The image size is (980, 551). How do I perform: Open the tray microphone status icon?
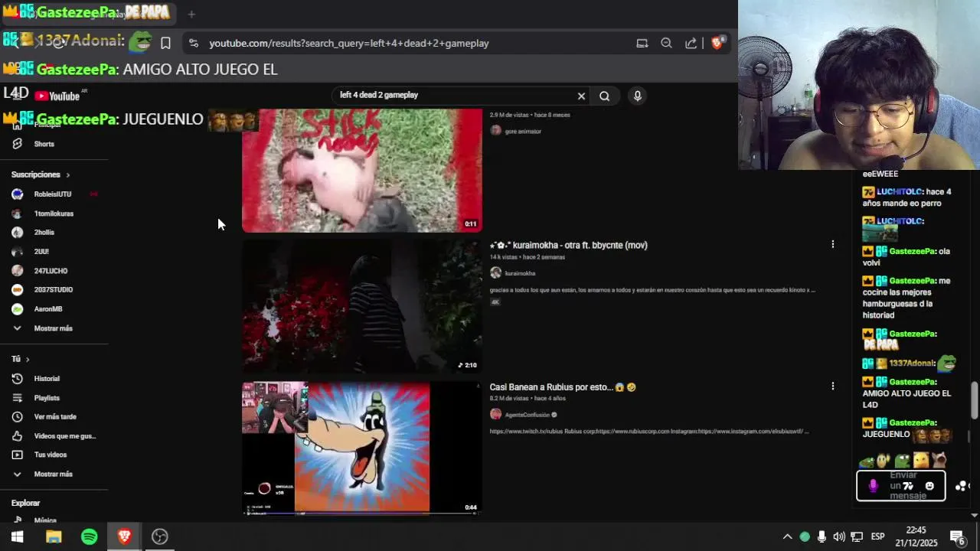822,536
